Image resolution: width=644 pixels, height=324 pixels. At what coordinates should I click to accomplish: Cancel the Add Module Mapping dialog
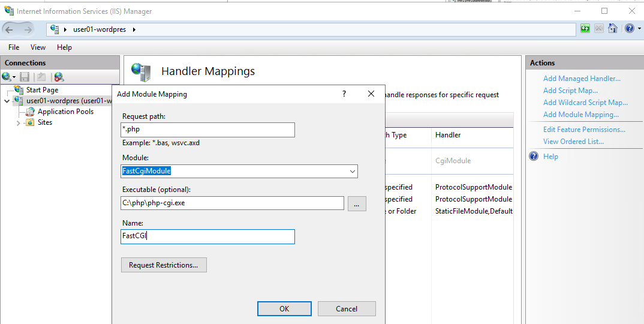[347, 309]
